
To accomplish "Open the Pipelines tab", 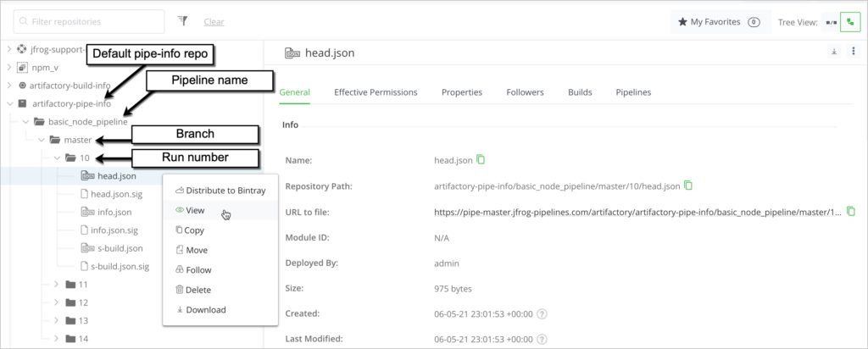I will (633, 92).
